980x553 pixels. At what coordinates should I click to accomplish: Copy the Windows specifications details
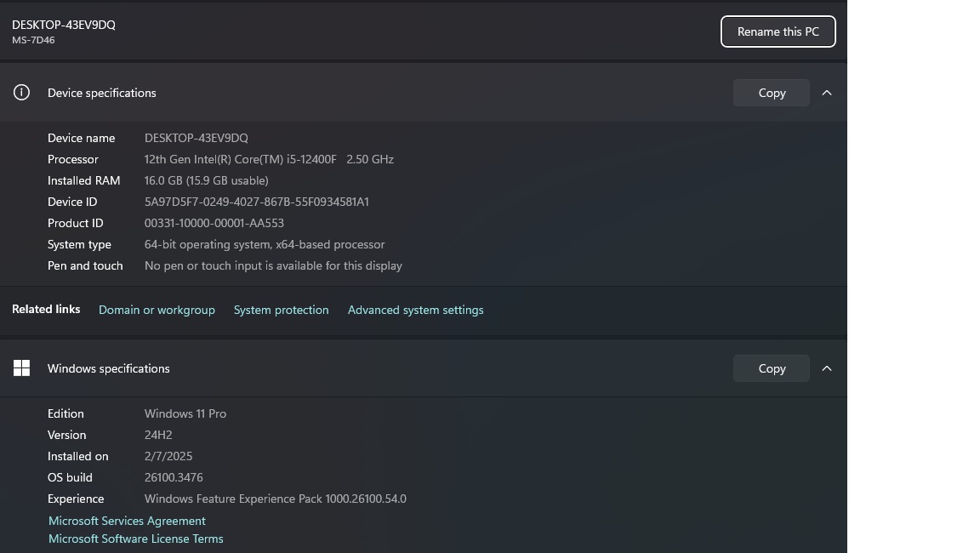[772, 368]
